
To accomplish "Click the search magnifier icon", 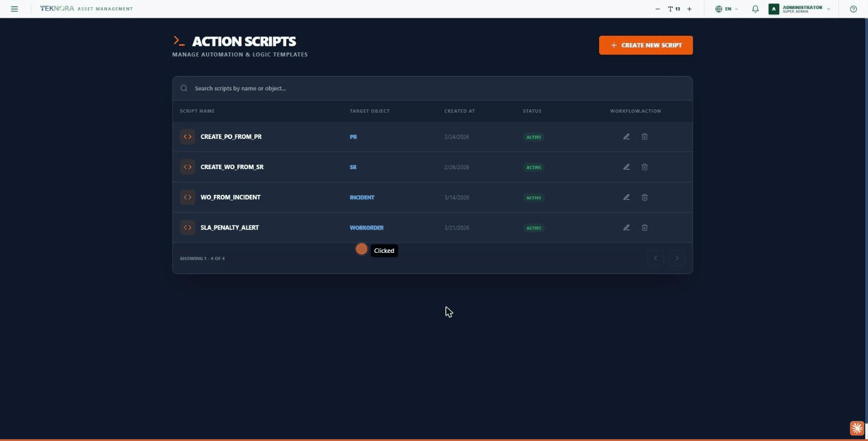I will [x=184, y=88].
